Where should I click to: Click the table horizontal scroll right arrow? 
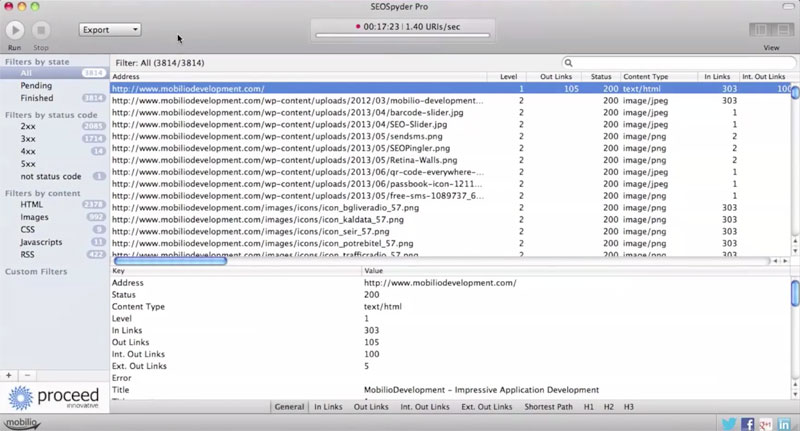[785, 261]
